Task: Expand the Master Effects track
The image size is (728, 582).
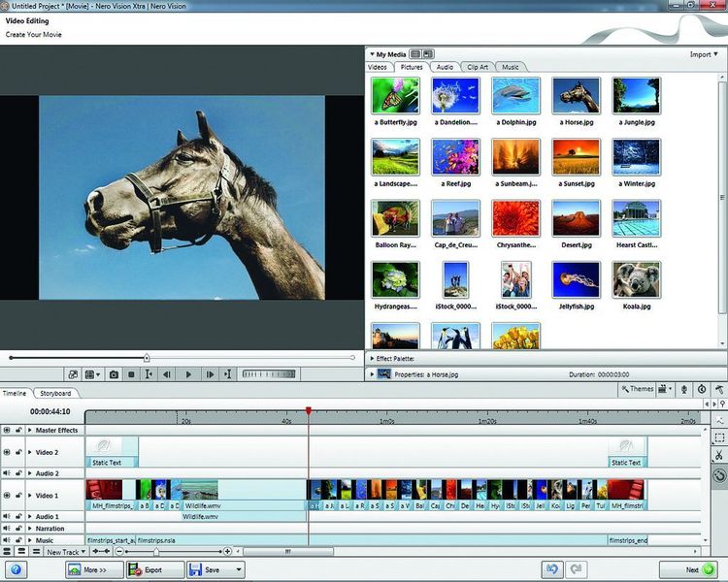Action: click(30, 431)
